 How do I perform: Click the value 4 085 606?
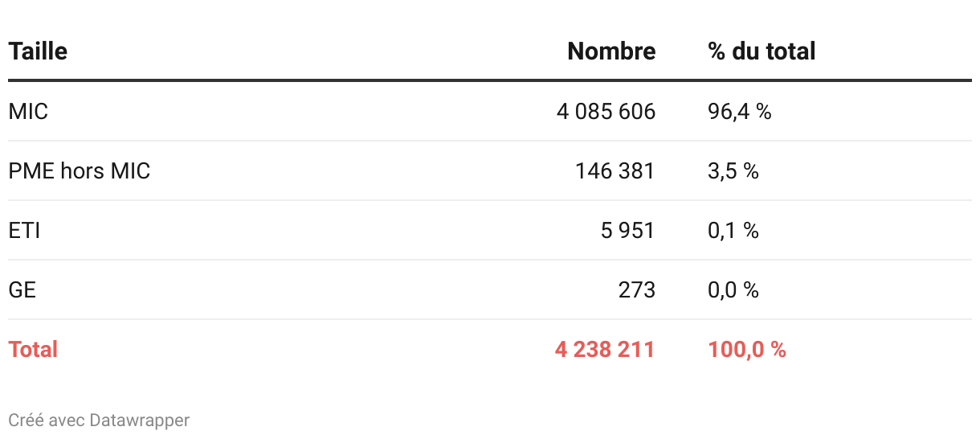pyautogui.click(x=606, y=112)
